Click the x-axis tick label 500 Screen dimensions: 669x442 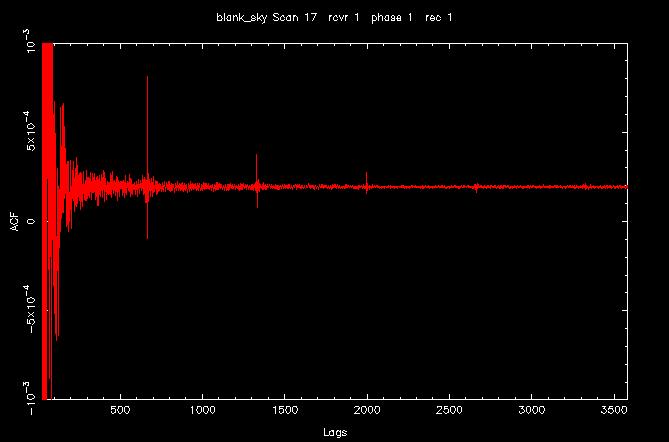click(121, 410)
